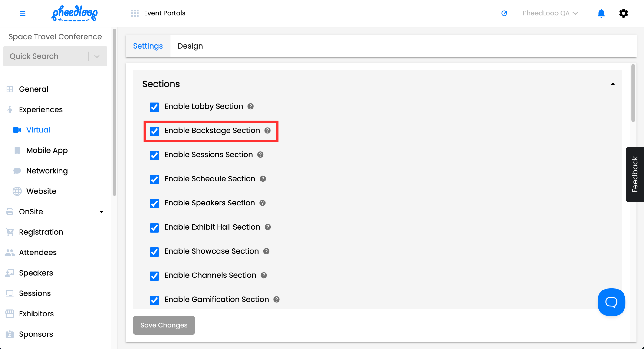Show help for Enable Showcase Section

point(266,251)
